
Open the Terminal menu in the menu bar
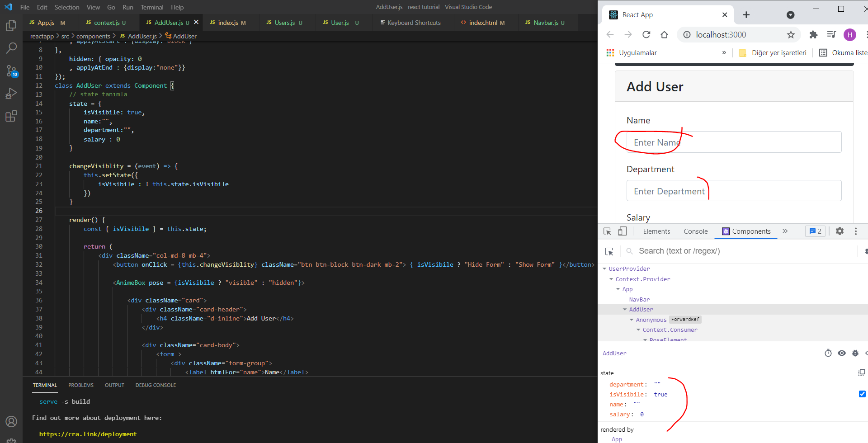(151, 7)
